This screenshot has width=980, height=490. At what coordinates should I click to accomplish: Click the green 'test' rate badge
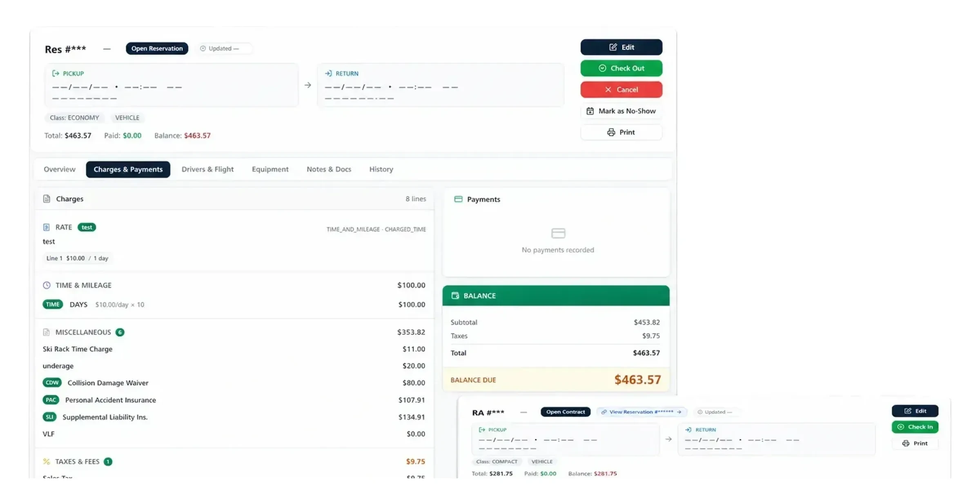pyautogui.click(x=87, y=227)
